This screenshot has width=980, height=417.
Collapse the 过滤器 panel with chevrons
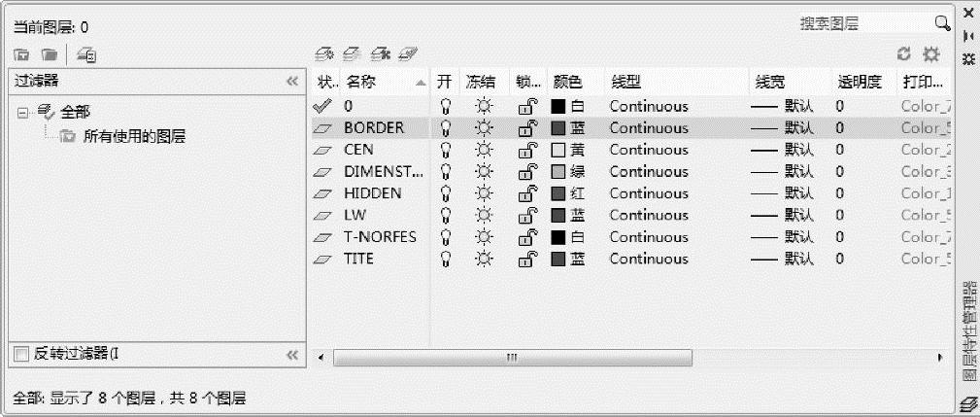pyautogui.click(x=291, y=82)
